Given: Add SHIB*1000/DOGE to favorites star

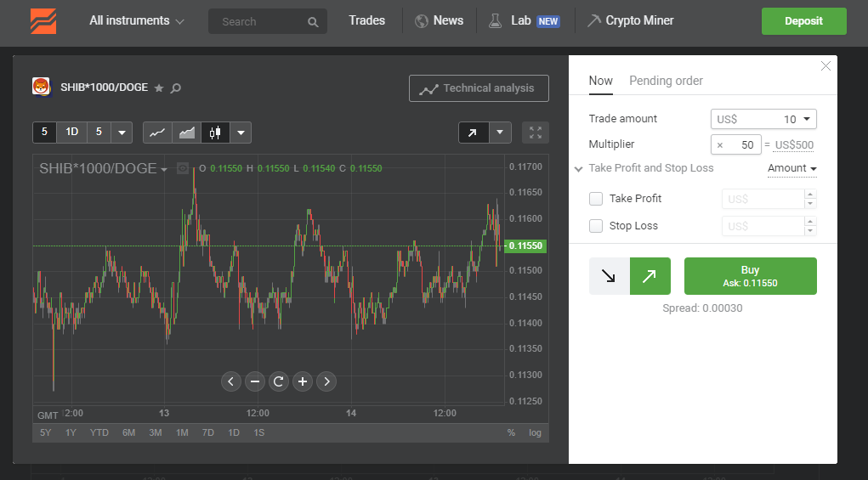Looking at the screenshot, I should (x=159, y=88).
